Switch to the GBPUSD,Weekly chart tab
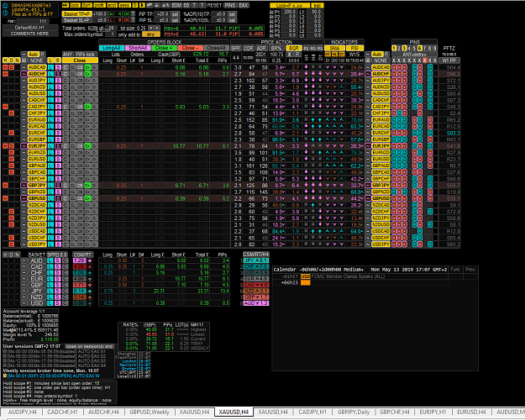This screenshot has width=525, height=420. point(150,412)
